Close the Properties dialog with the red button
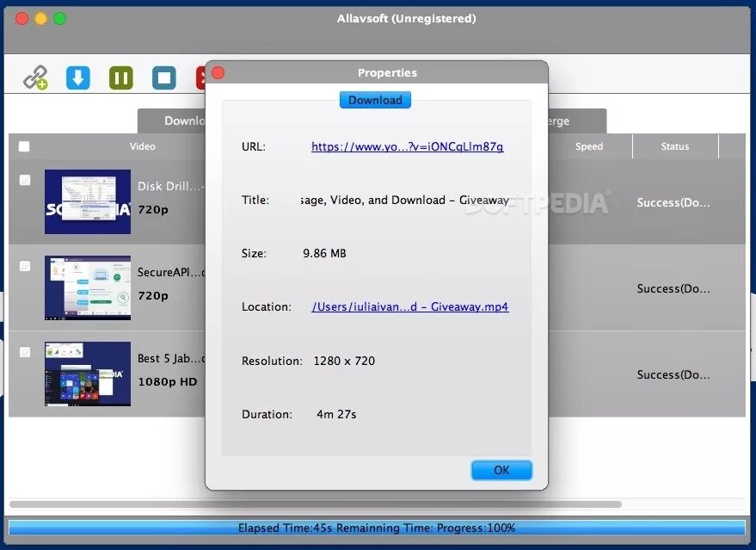The height and width of the screenshot is (550, 756). [218, 73]
